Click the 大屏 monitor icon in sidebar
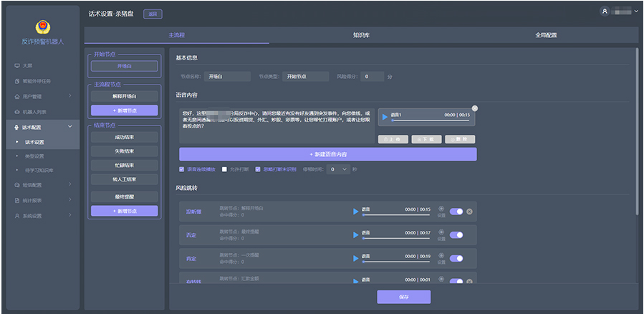644x314 pixels. coord(17,65)
